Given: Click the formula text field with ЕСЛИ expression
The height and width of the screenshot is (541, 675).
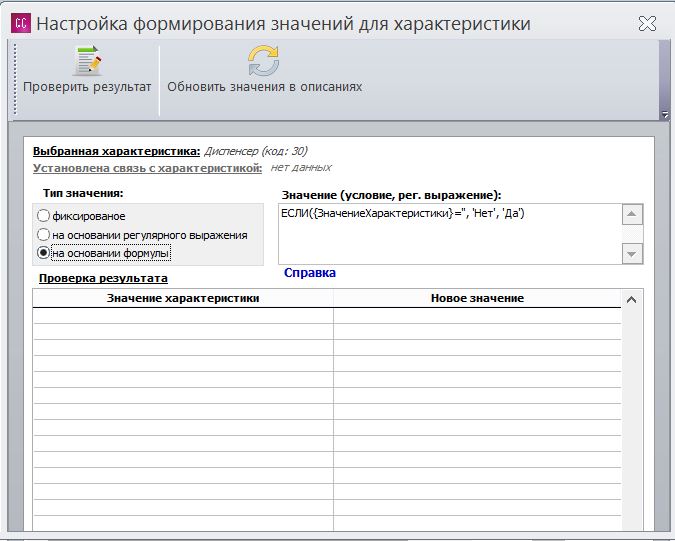Looking at the screenshot, I should point(450,234).
